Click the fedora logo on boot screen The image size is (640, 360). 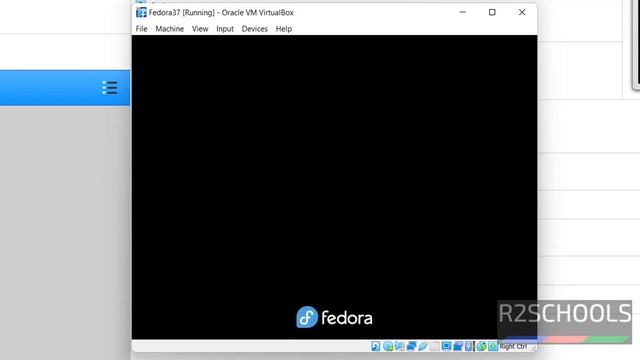334,317
